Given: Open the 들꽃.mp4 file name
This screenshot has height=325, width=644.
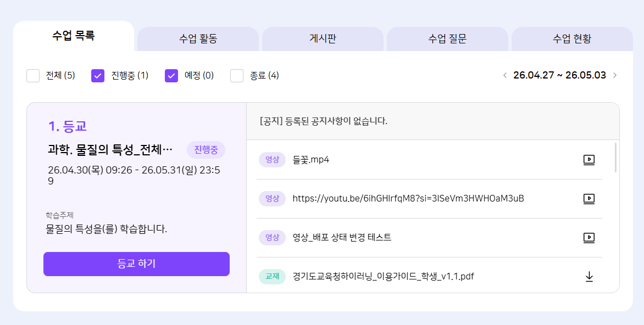Looking at the screenshot, I should click(x=310, y=160).
